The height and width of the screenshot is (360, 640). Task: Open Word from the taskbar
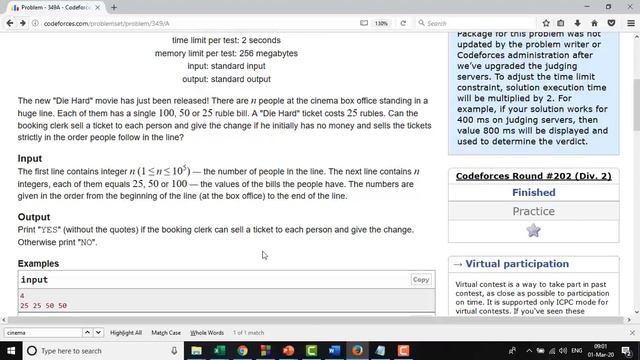coord(334,351)
